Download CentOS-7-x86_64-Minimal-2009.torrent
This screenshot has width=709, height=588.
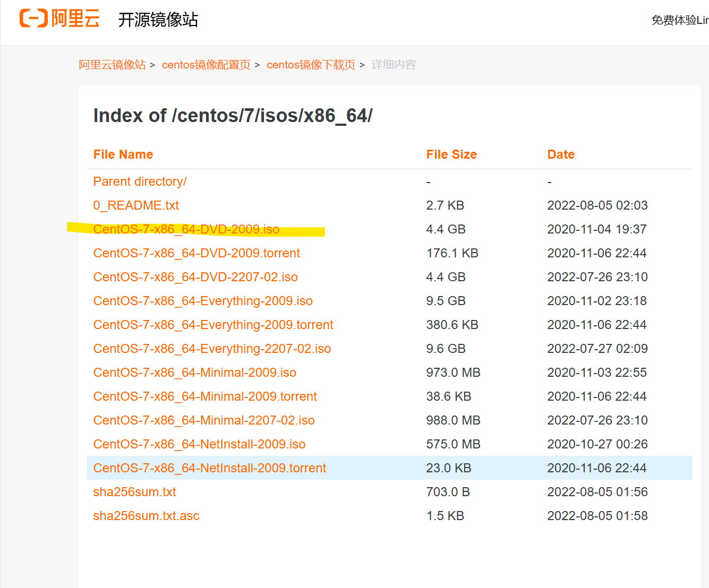click(x=205, y=396)
